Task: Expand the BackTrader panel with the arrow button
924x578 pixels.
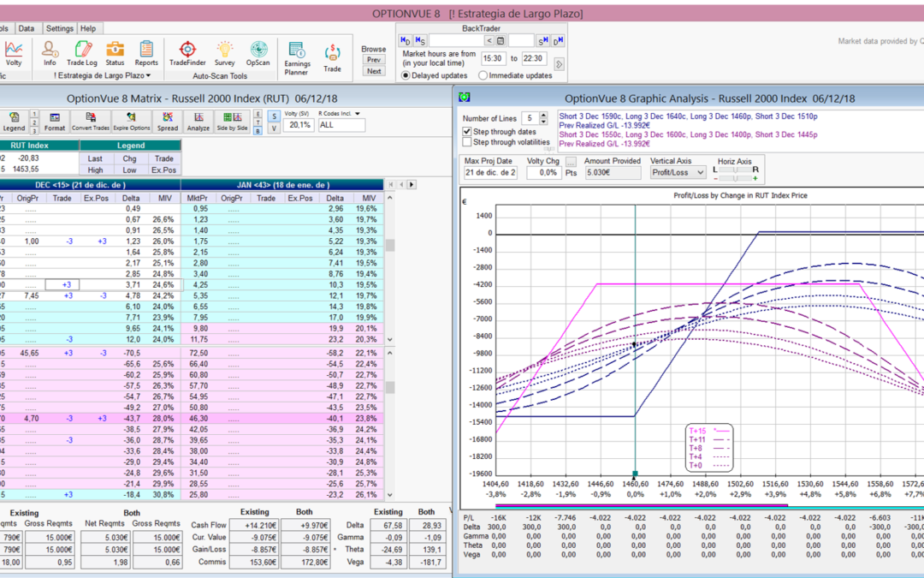Action: tap(560, 63)
